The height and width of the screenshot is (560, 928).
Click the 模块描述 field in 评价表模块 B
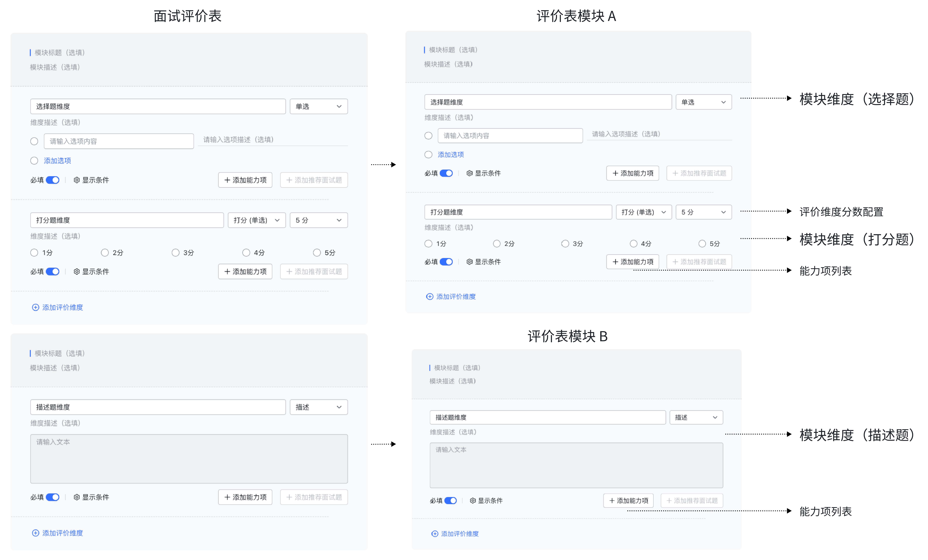pos(453,381)
